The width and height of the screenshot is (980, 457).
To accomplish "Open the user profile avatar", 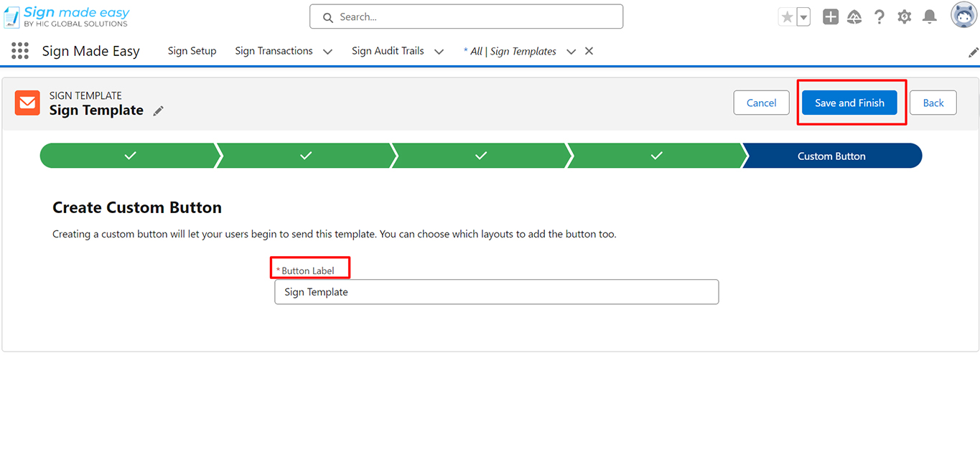I will click(964, 15).
